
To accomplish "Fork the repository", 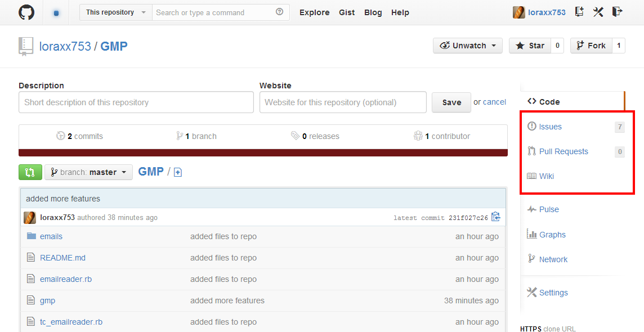I will (x=591, y=46).
